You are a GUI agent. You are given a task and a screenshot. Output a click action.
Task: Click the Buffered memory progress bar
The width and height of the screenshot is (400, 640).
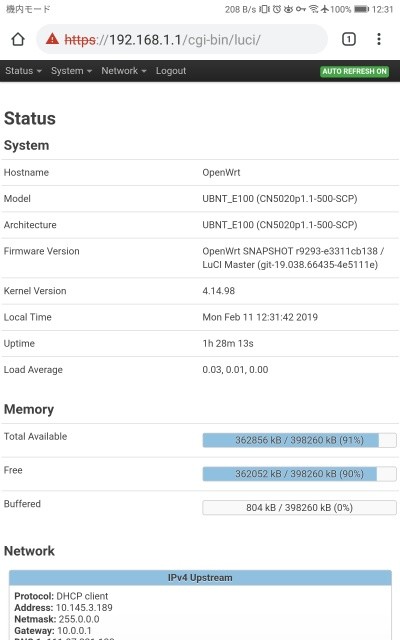[299, 508]
